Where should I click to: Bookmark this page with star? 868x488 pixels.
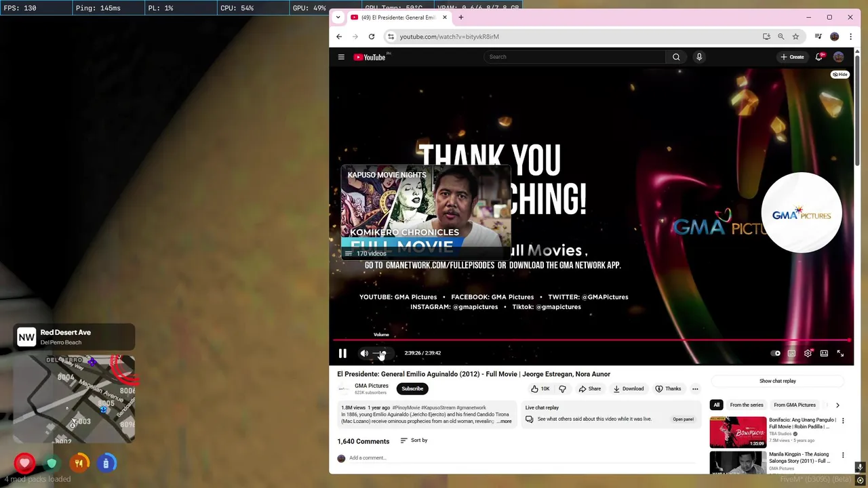[796, 37]
